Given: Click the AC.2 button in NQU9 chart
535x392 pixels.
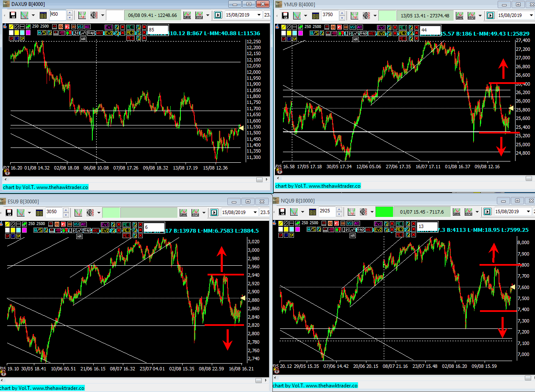Looking at the screenshot, I should pos(399,229).
